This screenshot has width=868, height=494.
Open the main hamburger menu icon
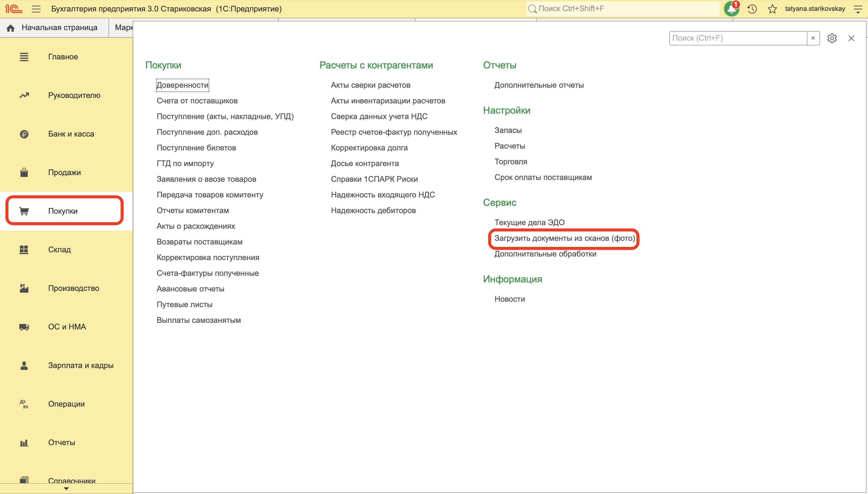click(36, 9)
